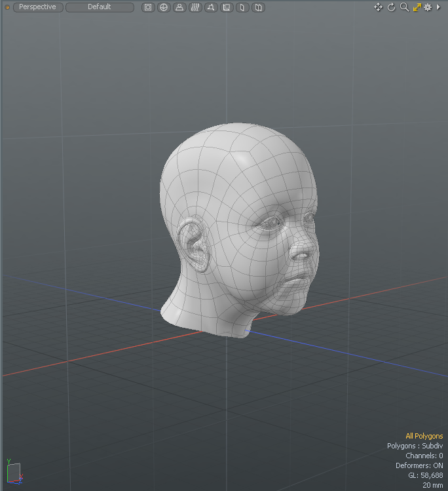Open the Perspective view type dropdown
448x491 pixels.
click(x=38, y=7)
